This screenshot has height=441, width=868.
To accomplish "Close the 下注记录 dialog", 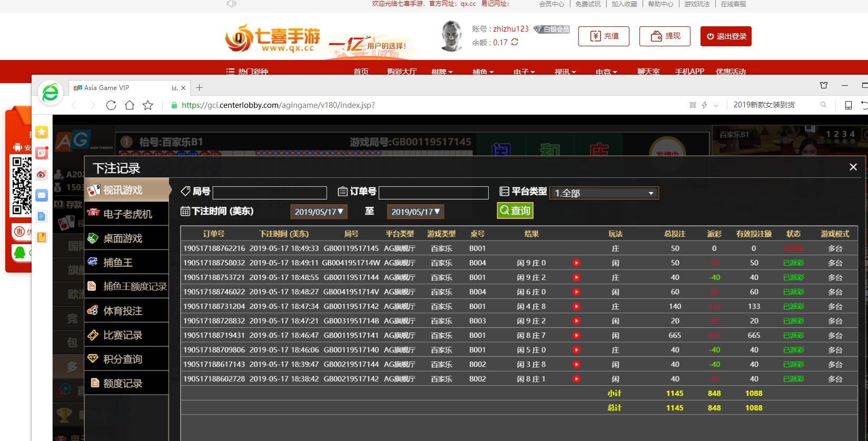I will 853,167.
